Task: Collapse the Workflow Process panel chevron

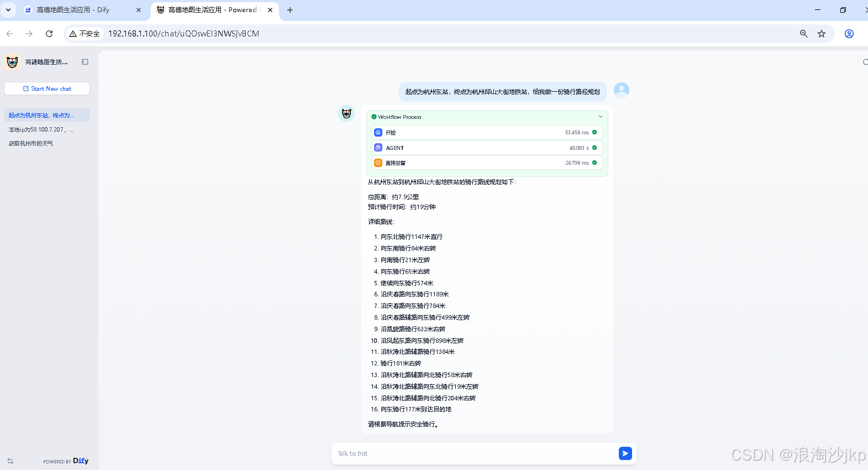Action: (x=601, y=117)
